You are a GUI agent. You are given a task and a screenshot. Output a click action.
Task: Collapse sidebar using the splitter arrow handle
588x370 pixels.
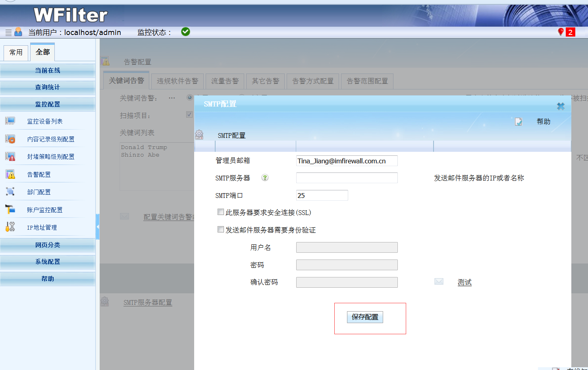click(97, 227)
